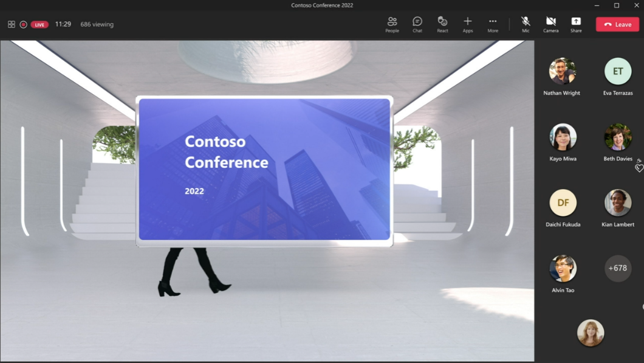Viewport: 644px width, 363px height.
Task: Leave the meeting
Action: click(x=617, y=24)
